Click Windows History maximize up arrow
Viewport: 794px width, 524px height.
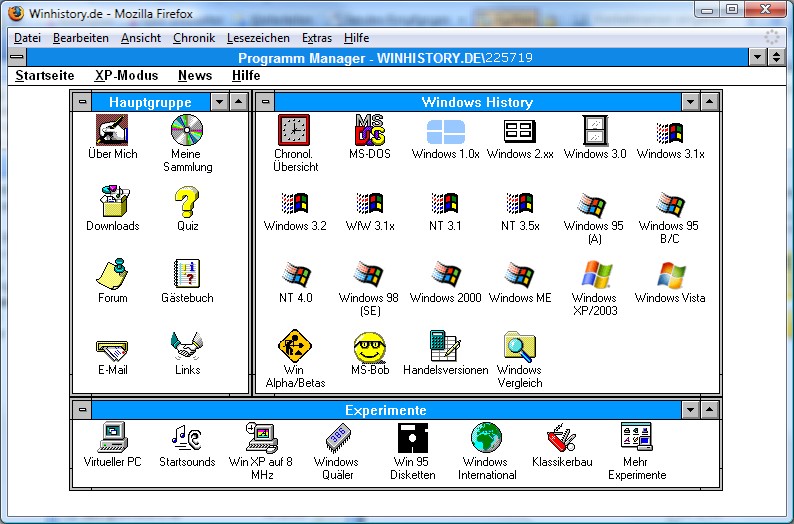pyautogui.click(x=709, y=102)
